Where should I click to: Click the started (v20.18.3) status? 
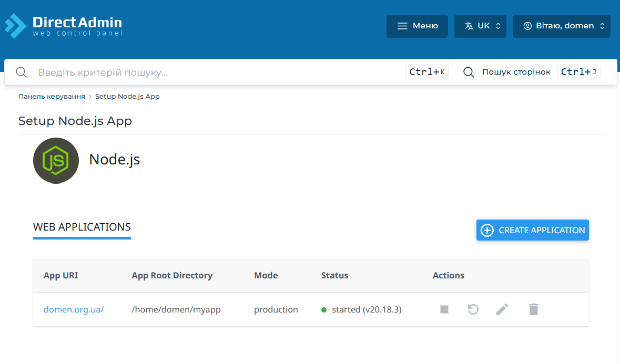pyautogui.click(x=362, y=309)
